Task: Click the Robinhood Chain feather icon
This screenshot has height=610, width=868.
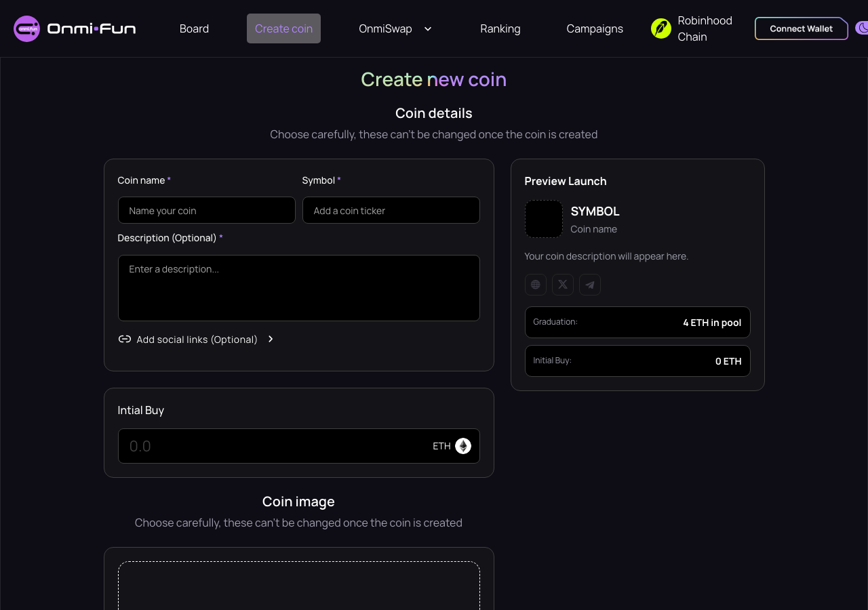Action: (x=661, y=28)
